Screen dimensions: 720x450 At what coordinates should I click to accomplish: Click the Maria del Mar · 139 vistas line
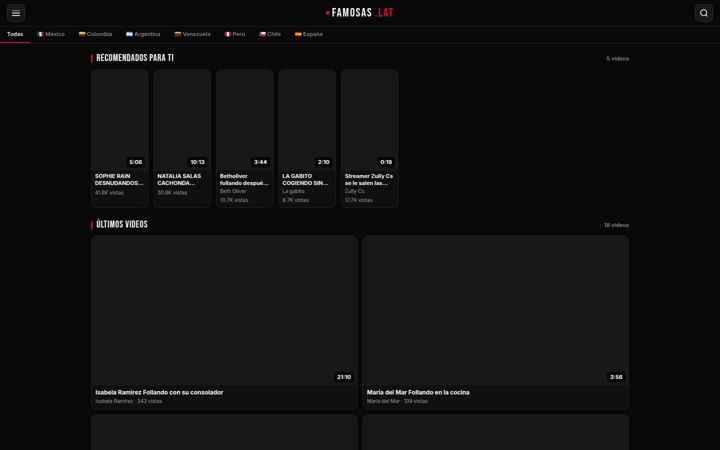pyautogui.click(x=397, y=401)
